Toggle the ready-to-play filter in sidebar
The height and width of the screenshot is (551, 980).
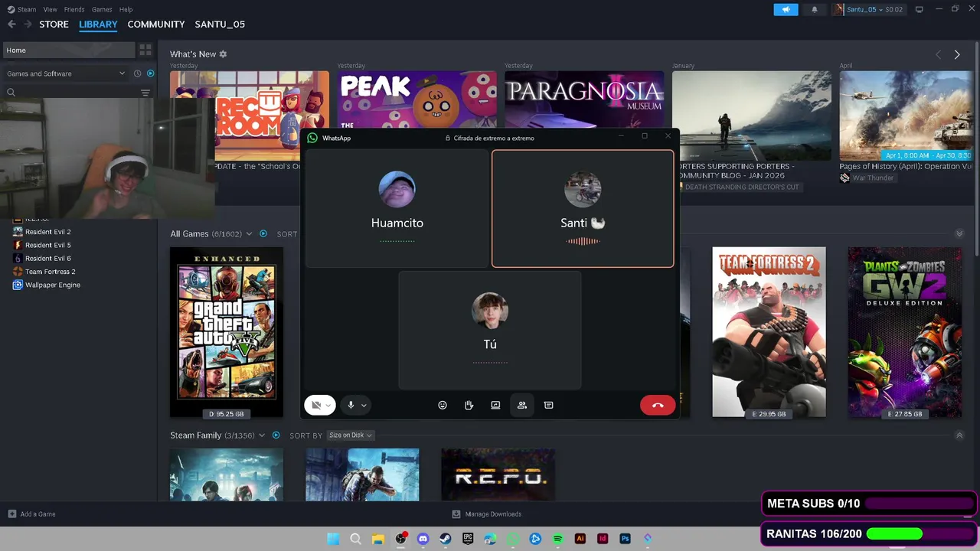[150, 73]
